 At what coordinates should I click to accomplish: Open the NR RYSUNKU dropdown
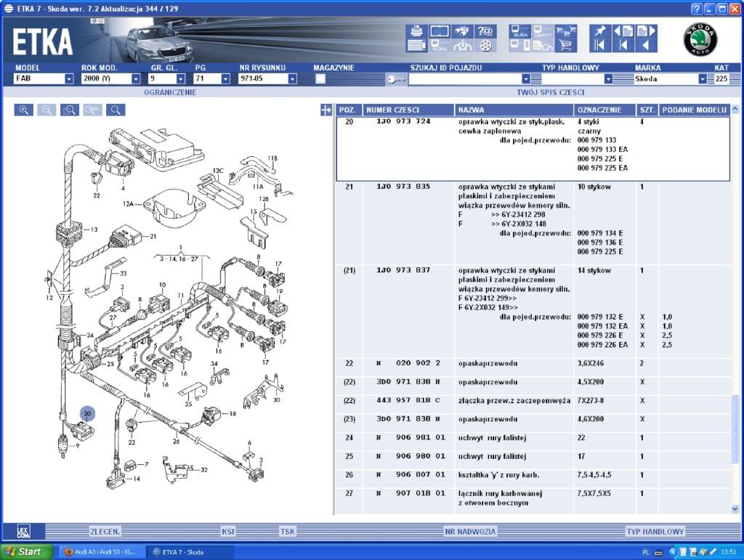tap(293, 78)
